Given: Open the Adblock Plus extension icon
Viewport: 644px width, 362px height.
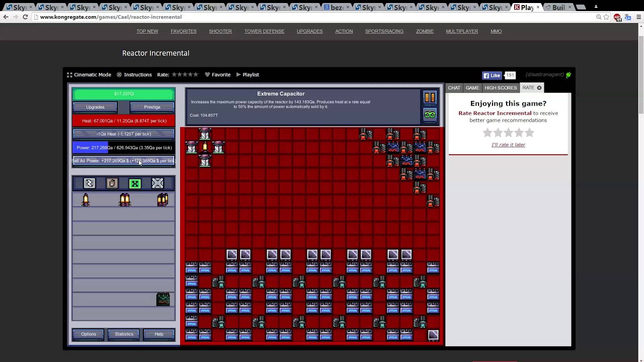Looking at the screenshot, I should [x=617, y=17].
